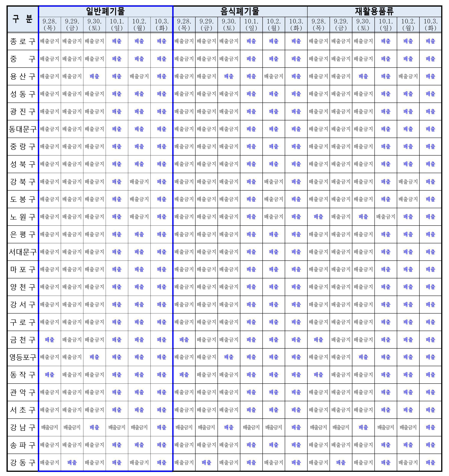Click the 10.3.(화) date header under 일반폐기물
Image resolution: width=449 pixels, height=476 pixels.
(x=162, y=24)
